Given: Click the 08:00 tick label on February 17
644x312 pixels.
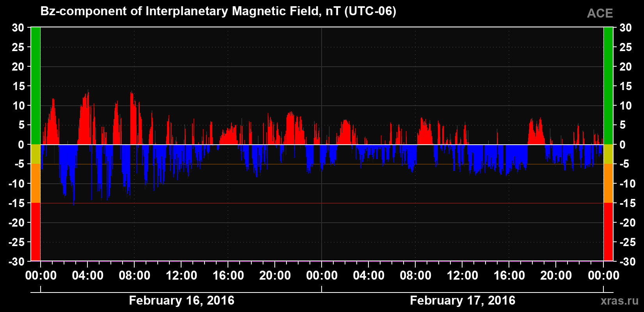Looking at the screenshot, I should point(416,276).
